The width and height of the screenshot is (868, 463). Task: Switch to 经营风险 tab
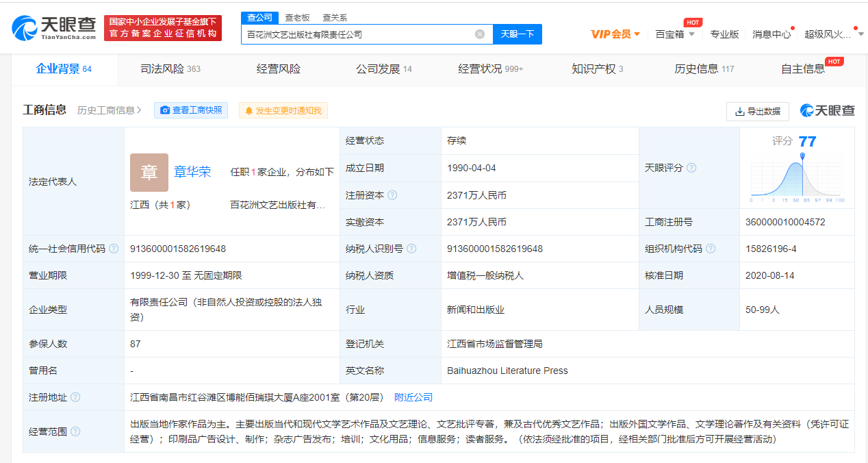click(x=279, y=69)
